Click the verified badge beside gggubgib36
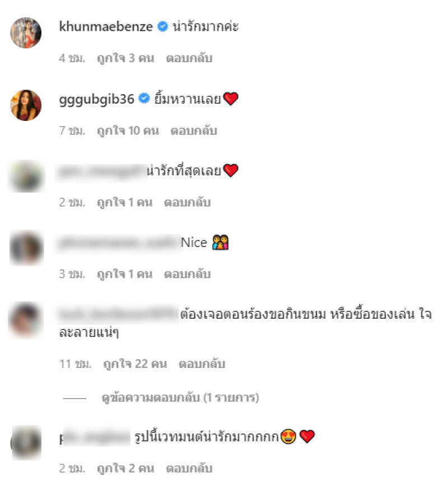 coord(144,99)
